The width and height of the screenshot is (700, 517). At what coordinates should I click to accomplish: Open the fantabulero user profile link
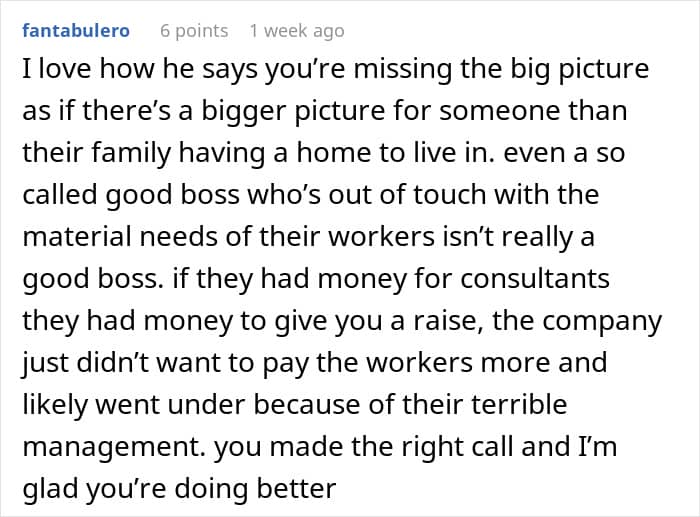[x=76, y=31]
